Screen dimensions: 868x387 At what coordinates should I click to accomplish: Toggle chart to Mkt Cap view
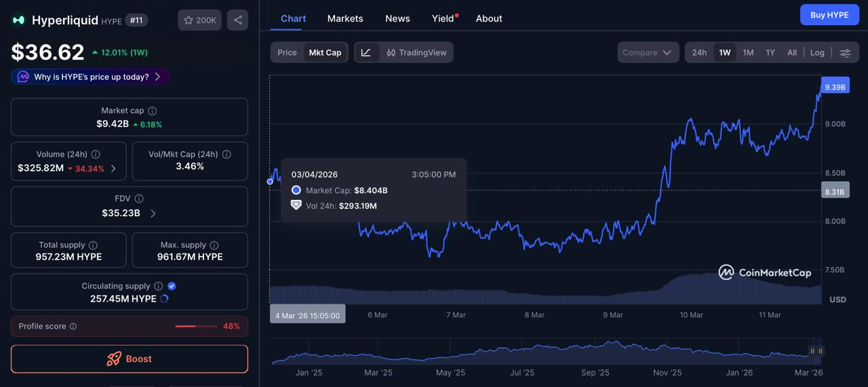point(325,52)
